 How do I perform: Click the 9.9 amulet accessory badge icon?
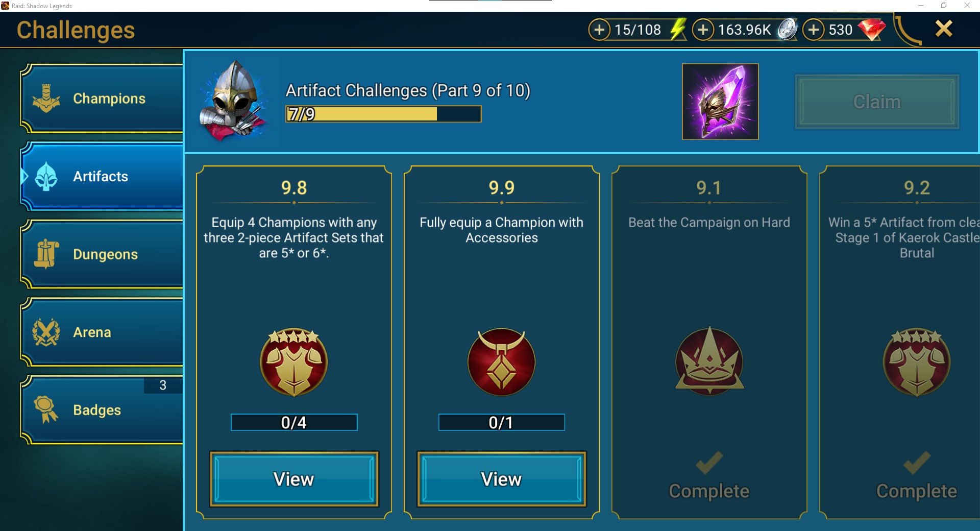tap(502, 362)
